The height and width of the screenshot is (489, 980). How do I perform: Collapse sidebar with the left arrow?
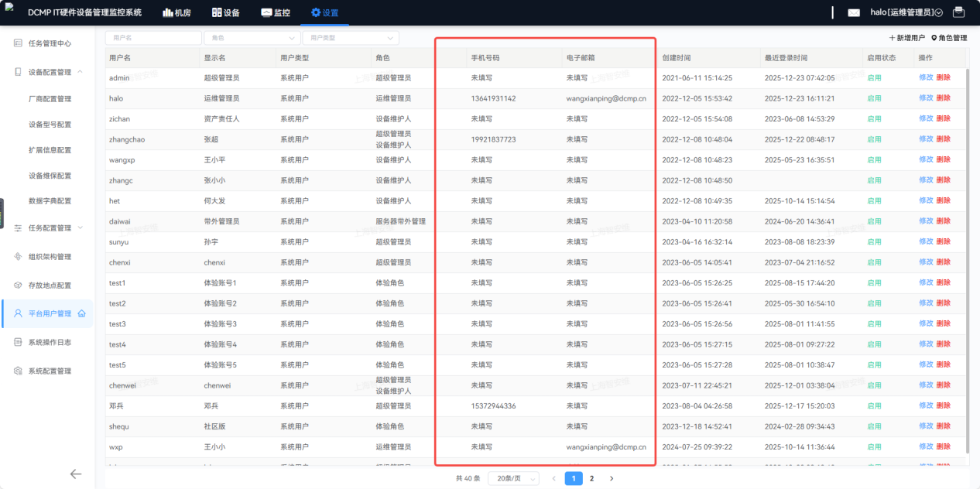[76, 474]
